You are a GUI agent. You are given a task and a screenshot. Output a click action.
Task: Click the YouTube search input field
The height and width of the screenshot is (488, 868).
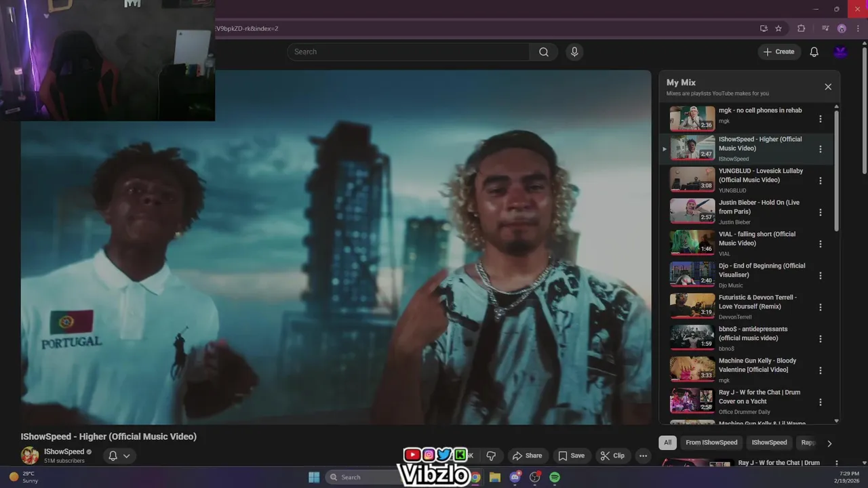coord(408,52)
